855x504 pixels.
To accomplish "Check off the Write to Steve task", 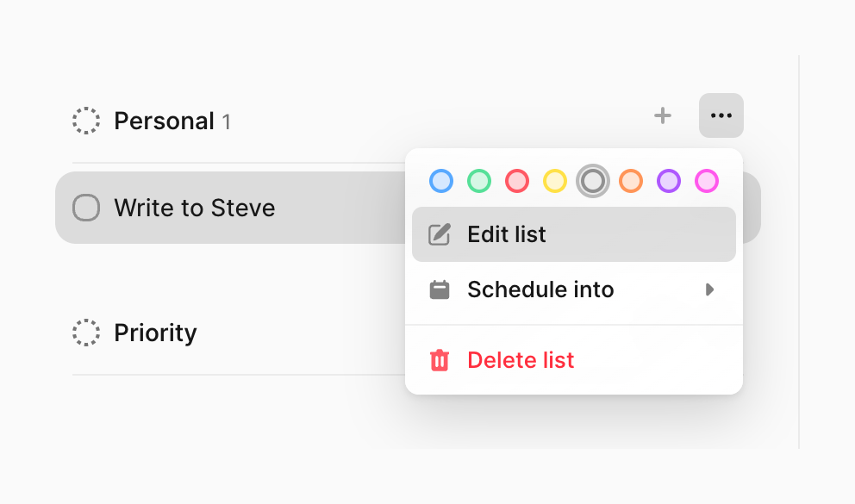I will coord(86,208).
